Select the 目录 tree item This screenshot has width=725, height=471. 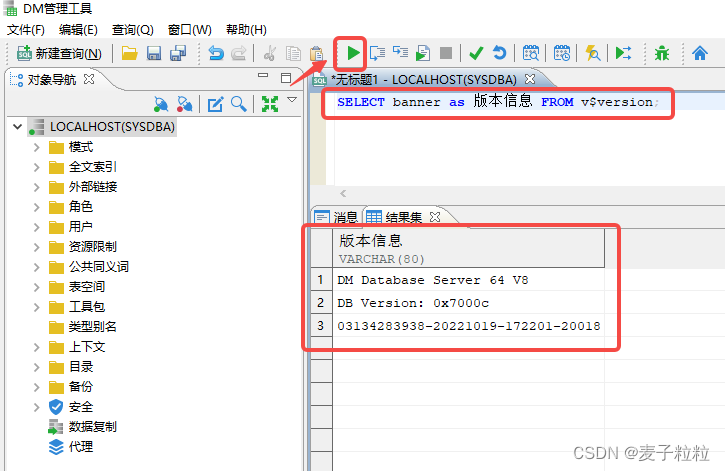pyautogui.click(x=71, y=367)
